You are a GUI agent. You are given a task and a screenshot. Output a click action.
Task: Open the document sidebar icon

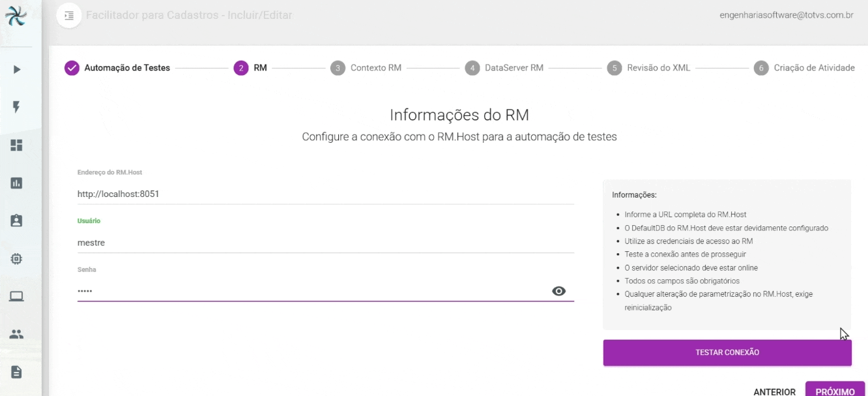(17, 372)
